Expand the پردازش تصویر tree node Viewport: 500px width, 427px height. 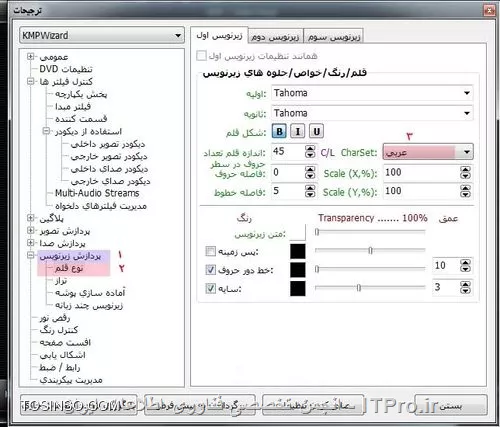coord(30,231)
